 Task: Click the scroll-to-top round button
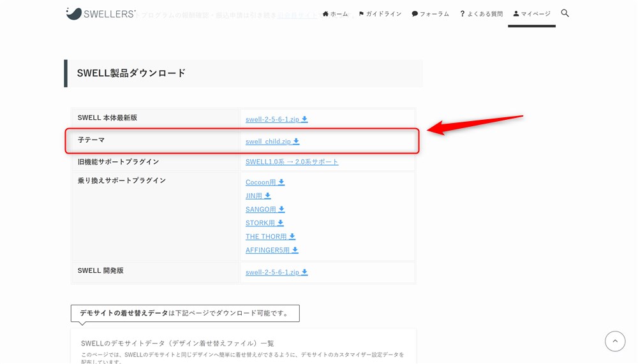(x=615, y=341)
